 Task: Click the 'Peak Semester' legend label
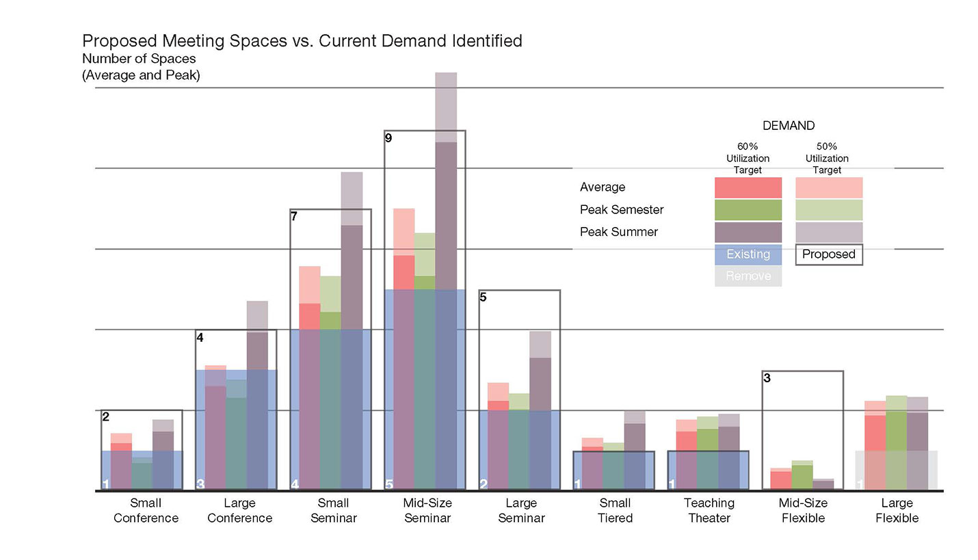(622, 209)
